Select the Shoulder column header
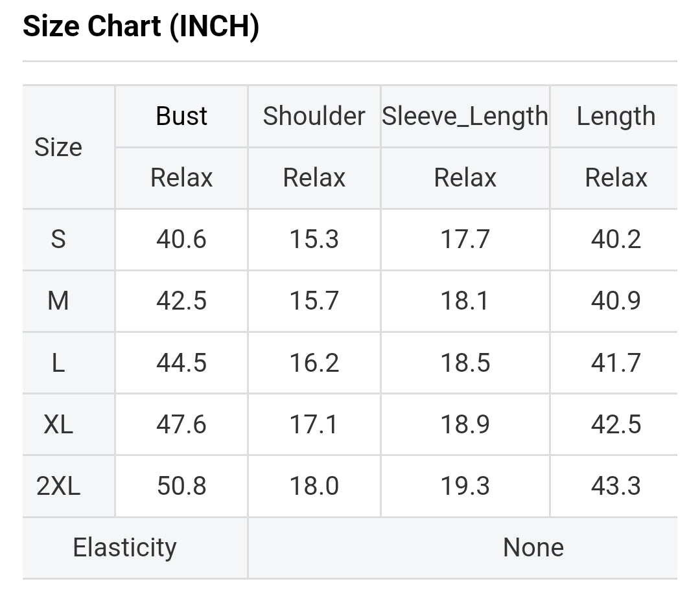The width and height of the screenshot is (700, 592). 314,117
